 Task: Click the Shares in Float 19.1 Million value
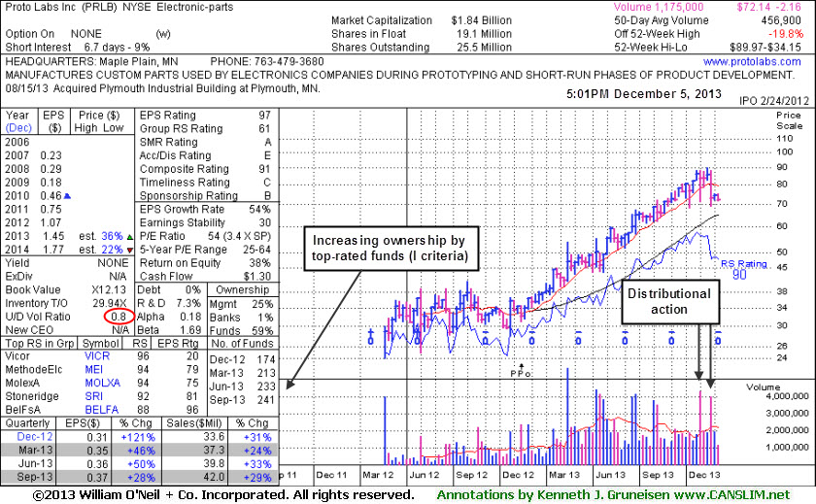click(x=484, y=34)
